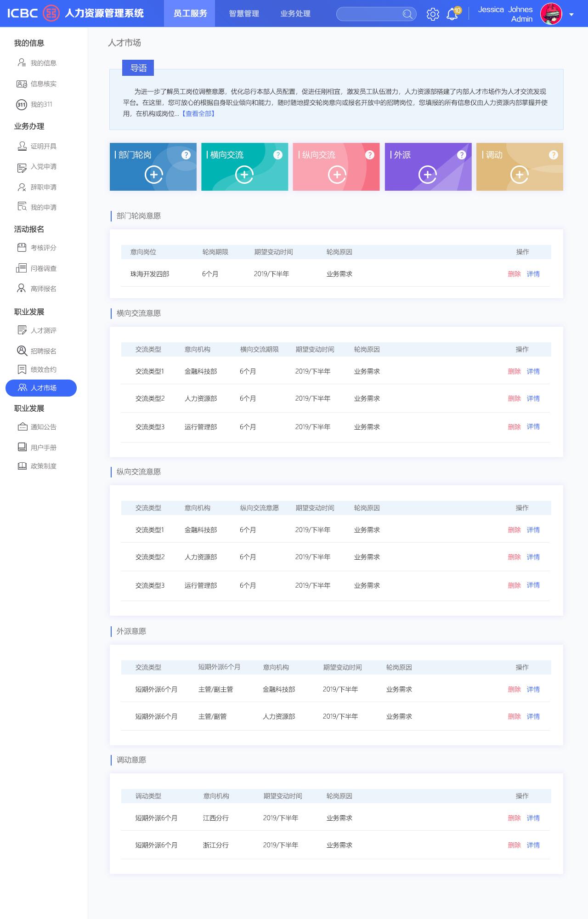The width and height of the screenshot is (588, 919).
Task: View details of 珠海开发四部 row
Action: pyautogui.click(x=533, y=274)
